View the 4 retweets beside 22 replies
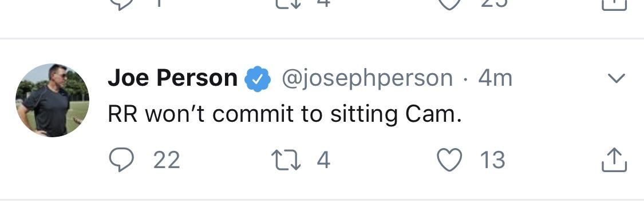 (x=323, y=160)
